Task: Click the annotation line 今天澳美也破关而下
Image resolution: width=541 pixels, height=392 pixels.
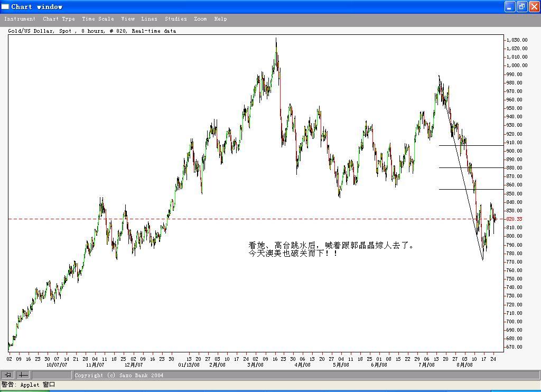Action: (x=293, y=254)
